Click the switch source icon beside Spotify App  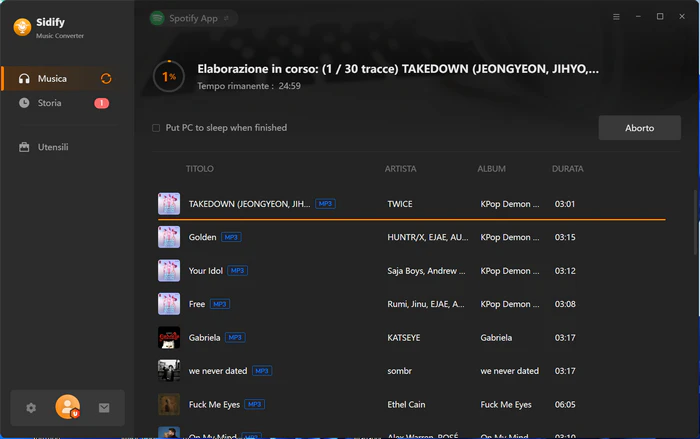[226, 18]
